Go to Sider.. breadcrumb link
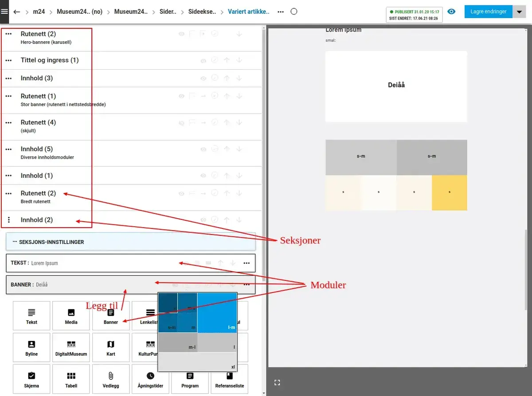Screen dimensions: 532x396 [168, 12]
